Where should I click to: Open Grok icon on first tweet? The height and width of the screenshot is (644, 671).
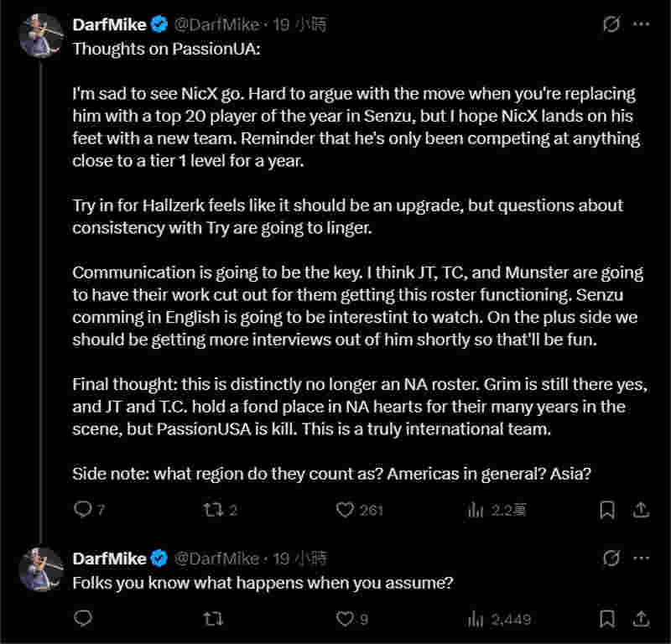(x=611, y=24)
